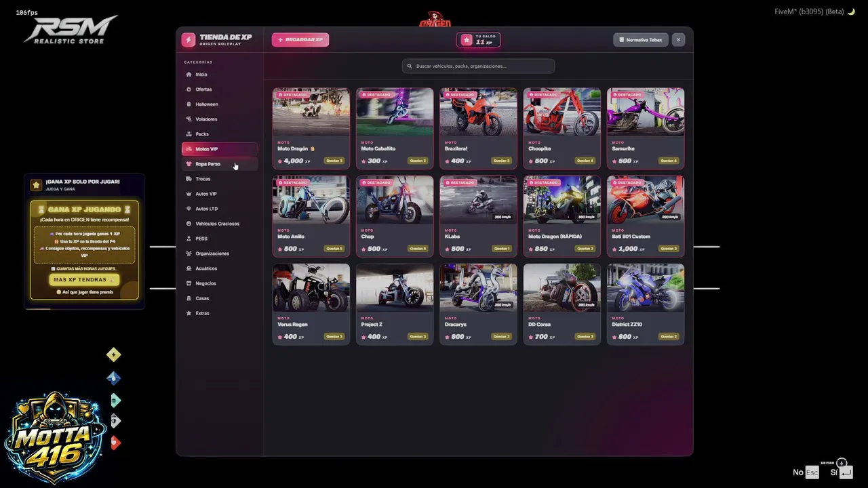The image size is (868, 488).
Task: Click the Quedan badge on KLabs card
Action: (x=502, y=249)
